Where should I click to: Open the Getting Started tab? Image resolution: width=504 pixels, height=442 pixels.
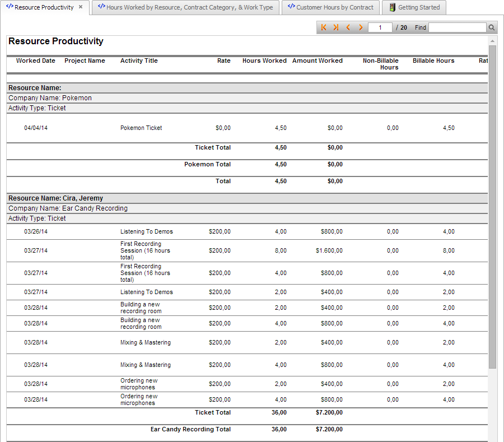click(x=414, y=7)
